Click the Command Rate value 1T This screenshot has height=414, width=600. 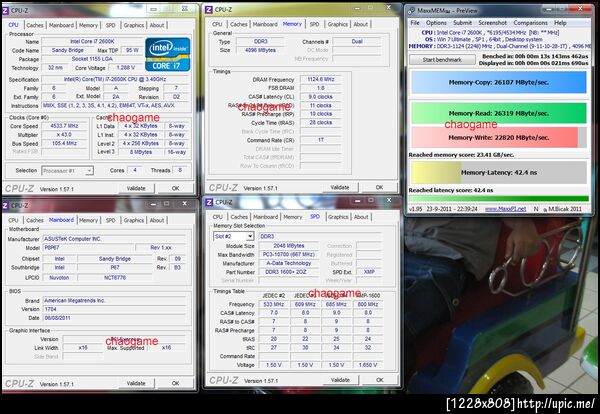pyautogui.click(x=321, y=140)
